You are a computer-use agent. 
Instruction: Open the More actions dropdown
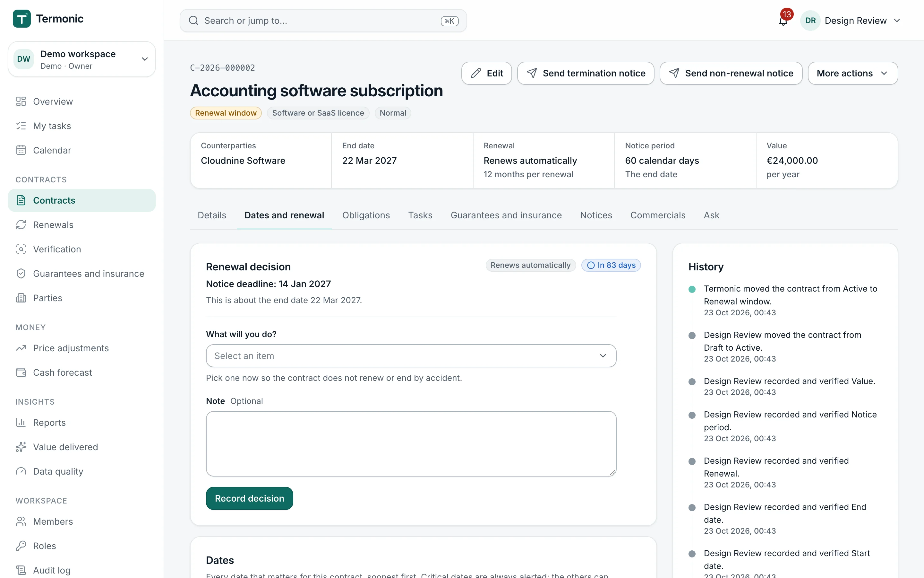pyautogui.click(x=852, y=74)
